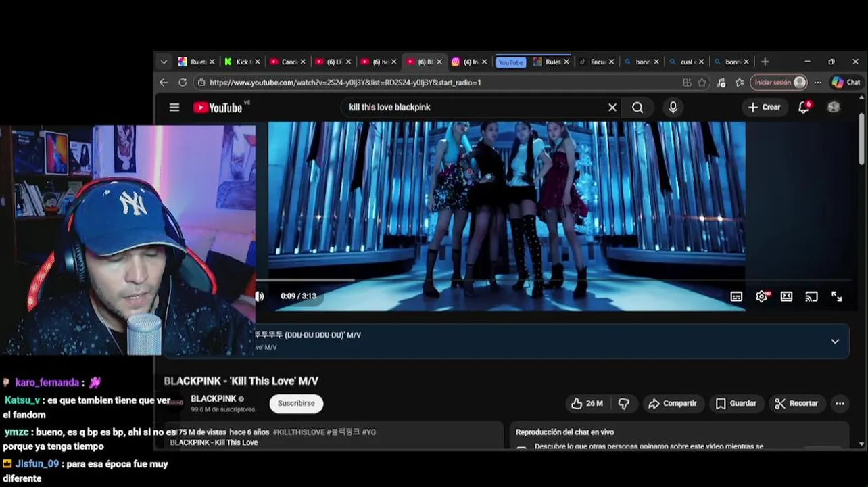This screenshot has height=487, width=868.
Task: Enter fullscreen on the video player
Action: [x=837, y=296]
